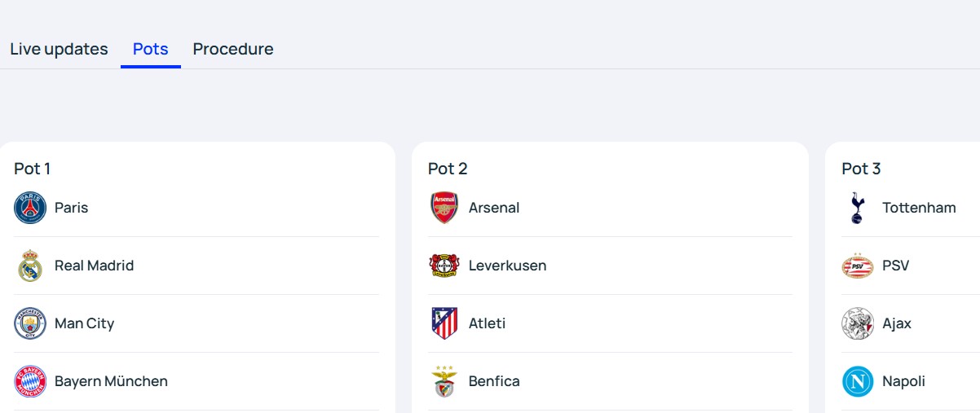This screenshot has height=413, width=980.
Task: Click the Pot 2 heading
Action: 448,169
